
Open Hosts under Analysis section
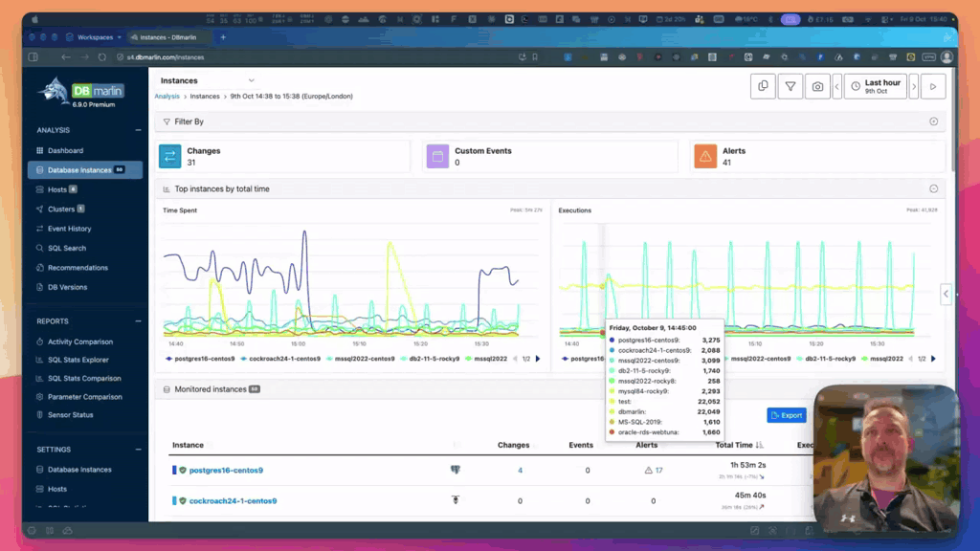(56, 189)
